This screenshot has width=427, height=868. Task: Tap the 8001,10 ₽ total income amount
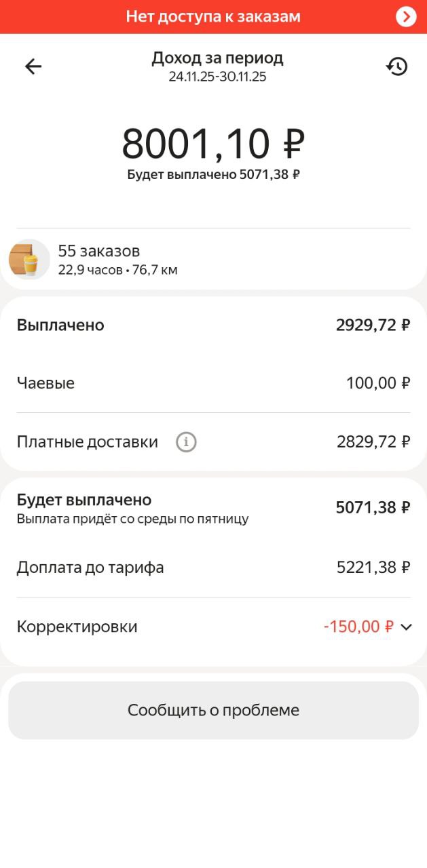213,144
